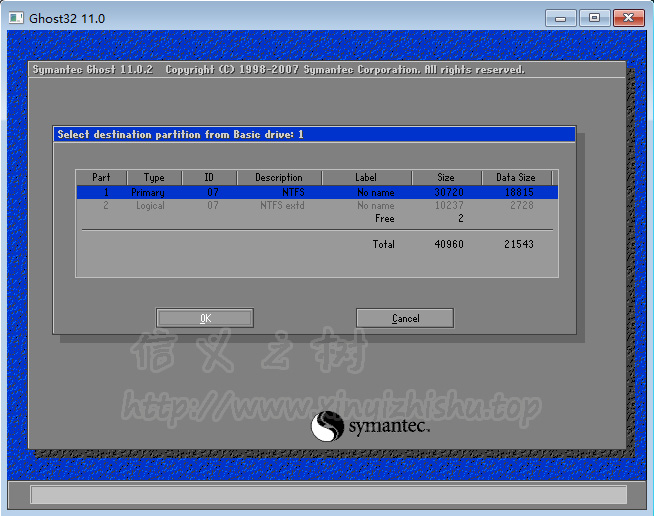Select partition 2 Logical NTFS extd row

[x=316, y=205]
